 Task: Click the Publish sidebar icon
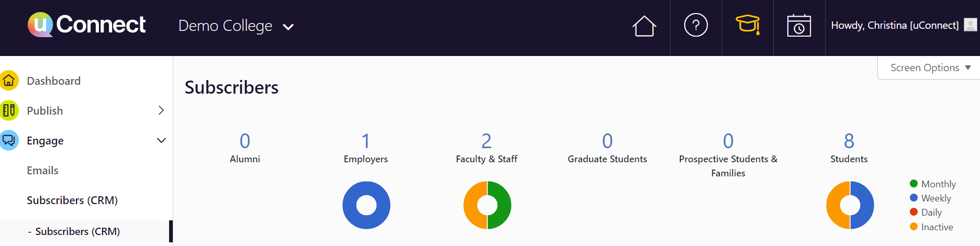coord(9,110)
